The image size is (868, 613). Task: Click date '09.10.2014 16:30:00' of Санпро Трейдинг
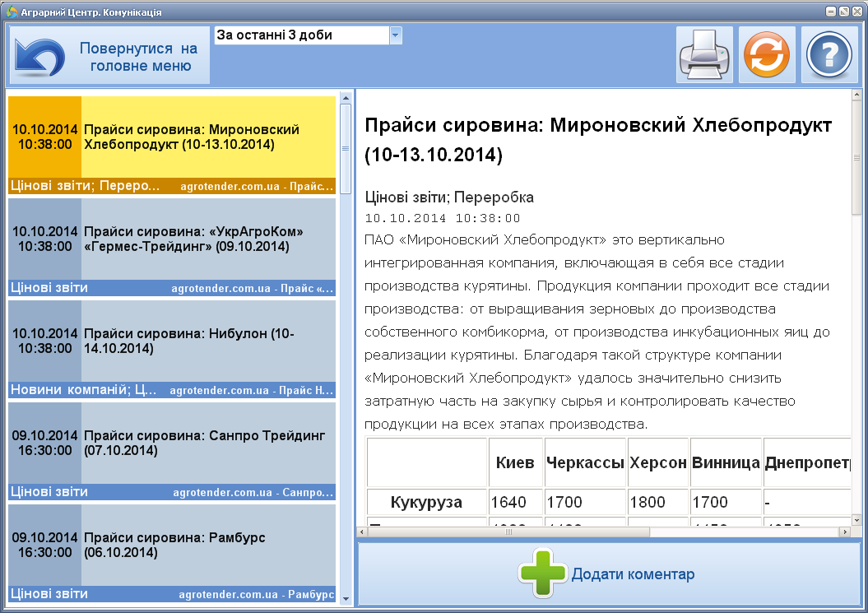[44, 443]
